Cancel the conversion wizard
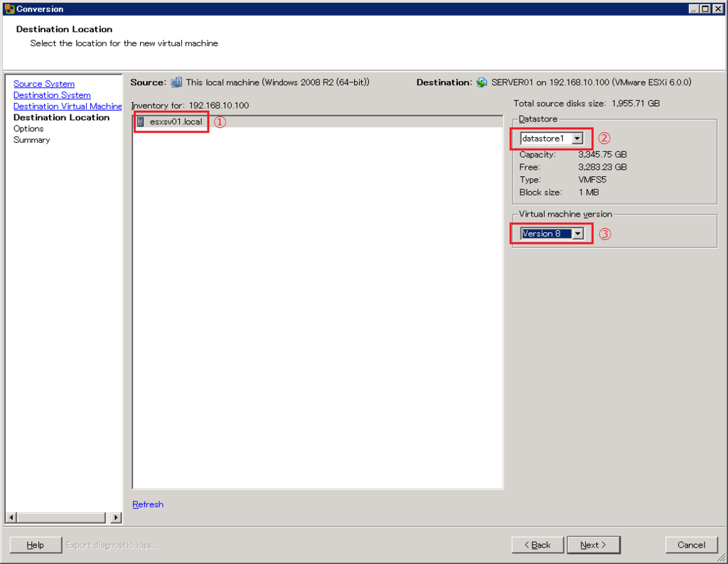This screenshot has width=728, height=564. tap(691, 545)
